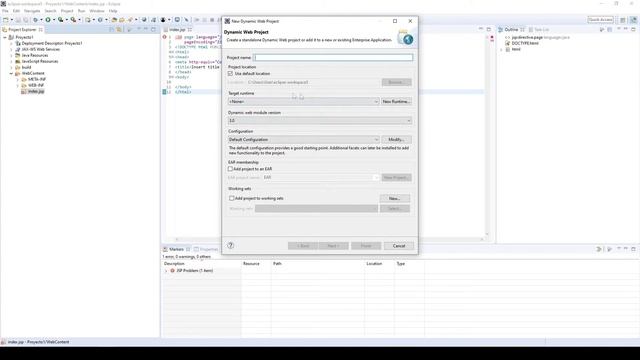The height and width of the screenshot is (360, 640).
Task: Open the Window menu
Action: [x=97, y=11]
